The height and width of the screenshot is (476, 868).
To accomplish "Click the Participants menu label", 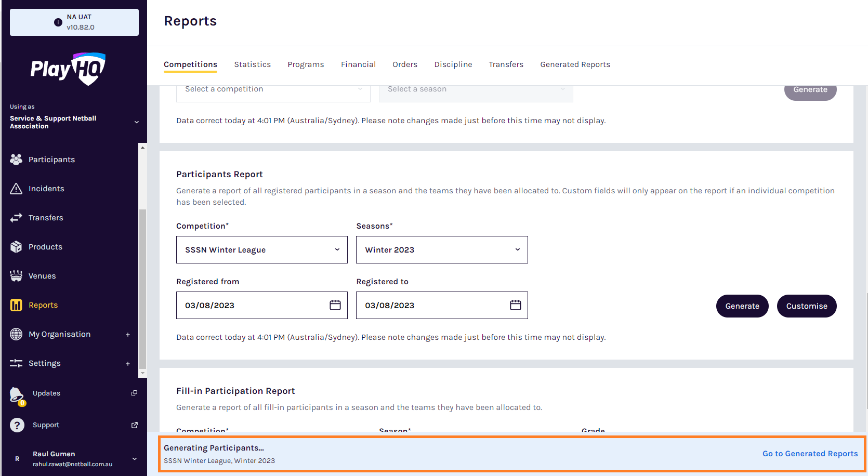I will point(51,160).
